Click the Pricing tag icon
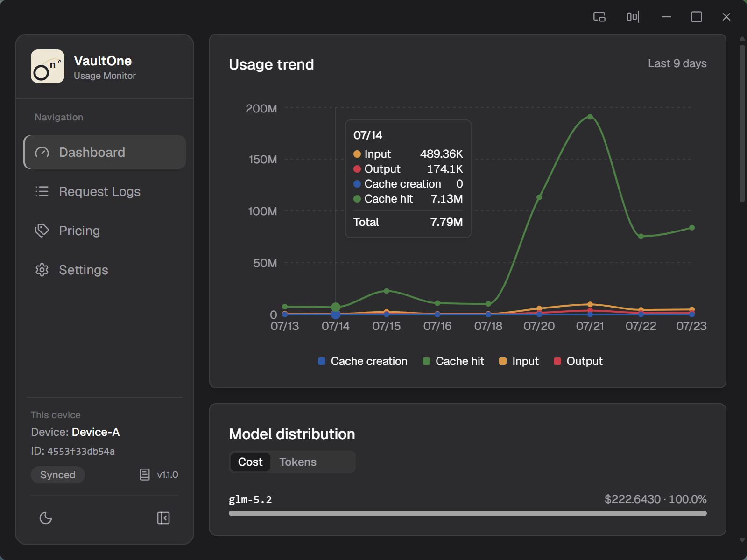 tap(42, 231)
